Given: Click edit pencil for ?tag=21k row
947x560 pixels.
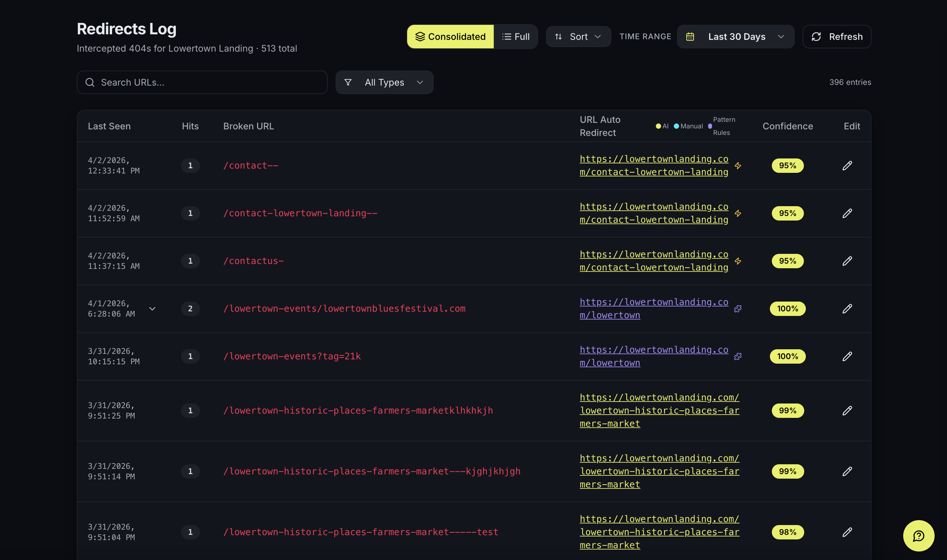Looking at the screenshot, I should 847,356.
